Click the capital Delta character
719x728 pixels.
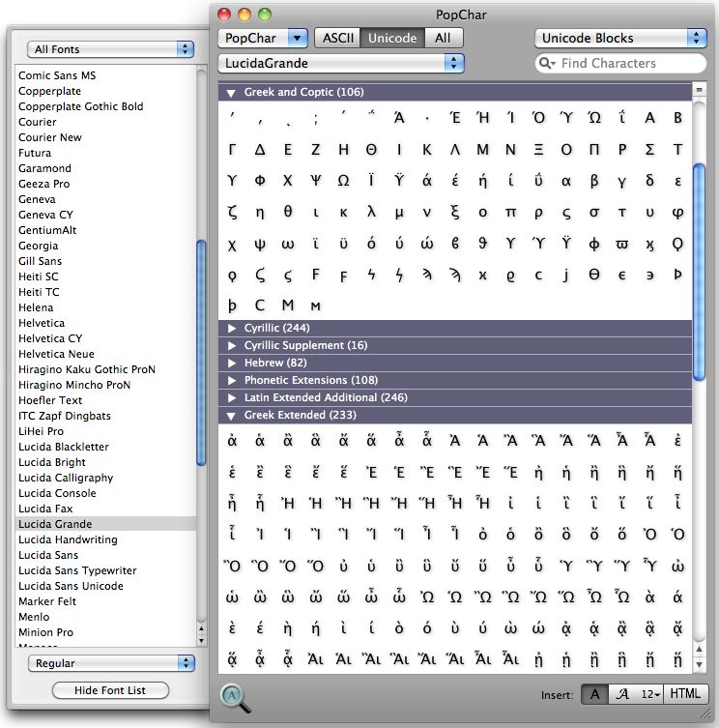tap(259, 150)
